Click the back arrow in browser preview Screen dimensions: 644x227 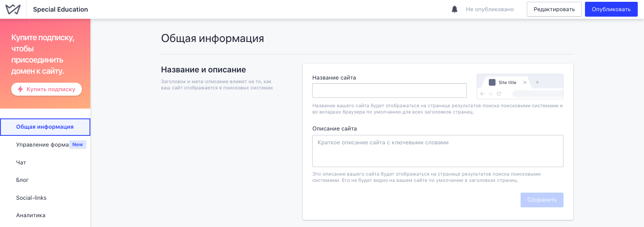(482, 94)
